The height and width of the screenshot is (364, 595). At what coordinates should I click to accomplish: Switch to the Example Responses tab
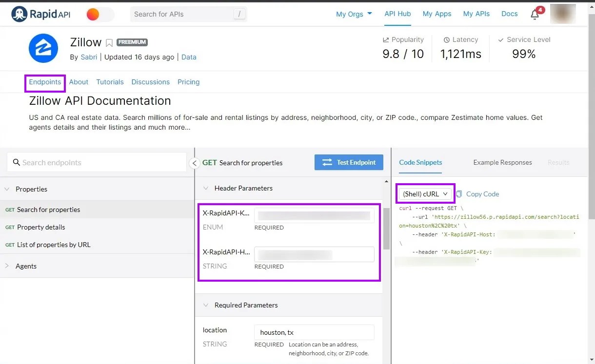click(x=502, y=162)
